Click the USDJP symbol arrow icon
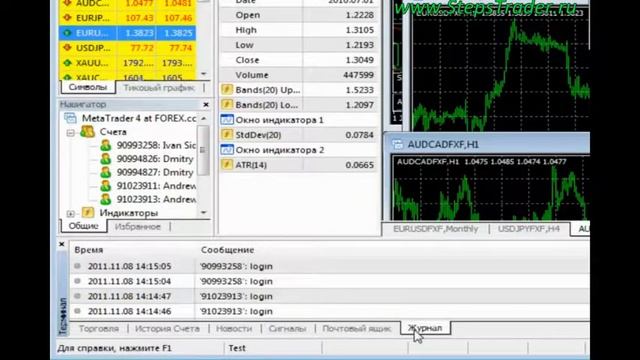 tap(67, 48)
